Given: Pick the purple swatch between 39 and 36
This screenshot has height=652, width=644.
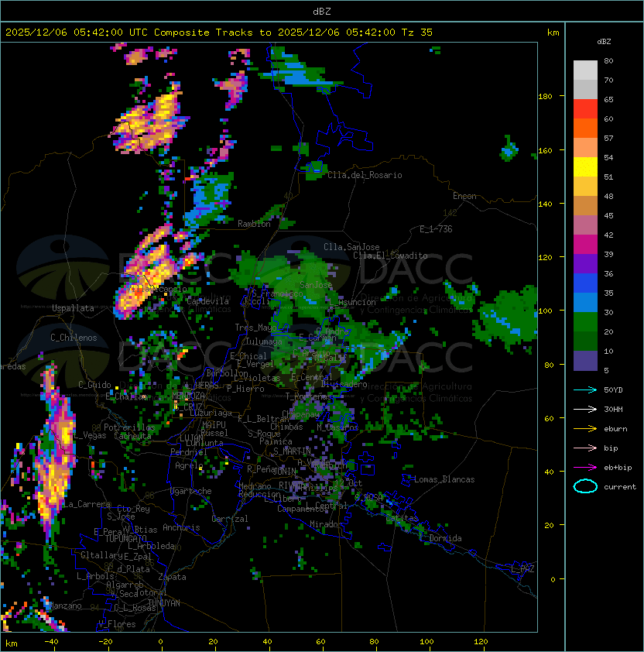Looking at the screenshot, I should click(585, 263).
